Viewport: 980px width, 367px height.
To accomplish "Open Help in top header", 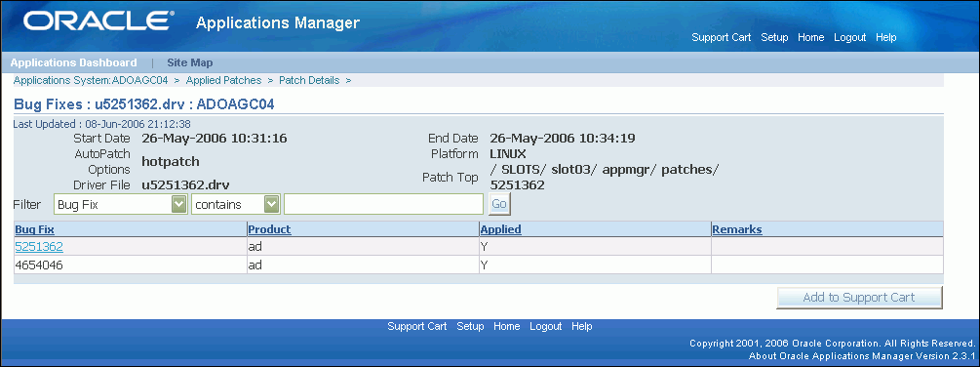I will 886,37.
